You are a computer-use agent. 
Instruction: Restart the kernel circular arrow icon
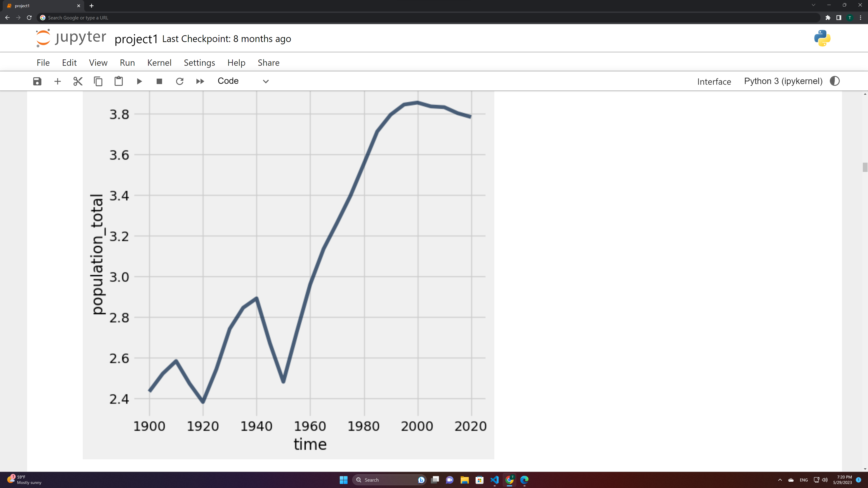180,81
